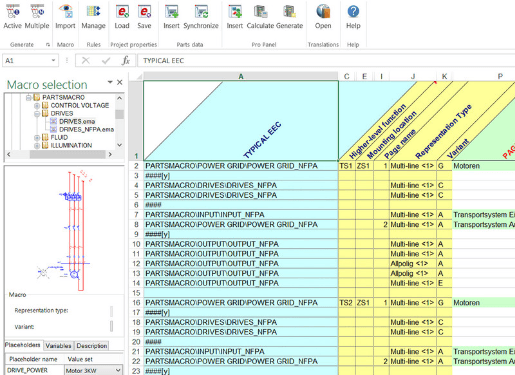Screen dimensions: 515x375
Task: Select row 2 header
Action: click(x=136, y=166)
